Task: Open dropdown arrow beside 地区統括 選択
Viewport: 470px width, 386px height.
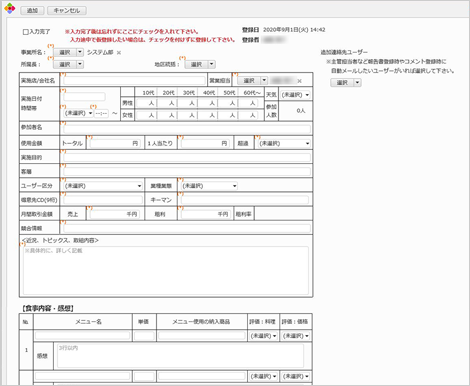Action: pos(212,64)
